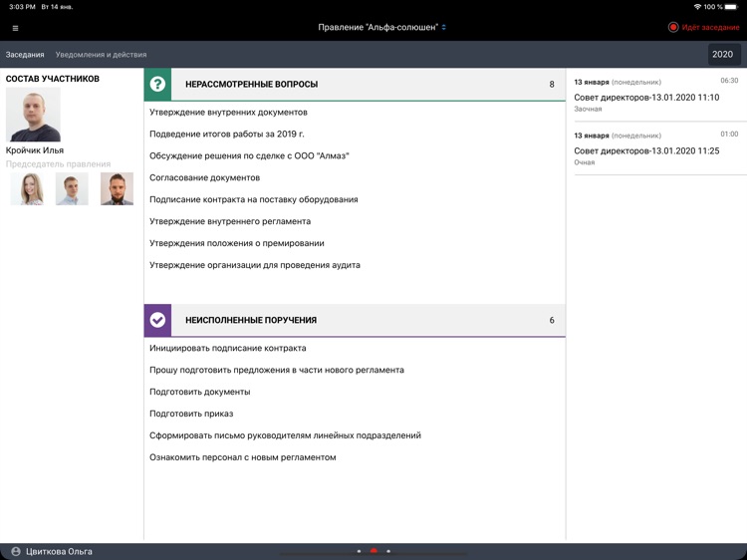Open Кройчик Илья's large profile photo
Screen dimensions: 747x560
pyautogui.click(x=33, y=115)
